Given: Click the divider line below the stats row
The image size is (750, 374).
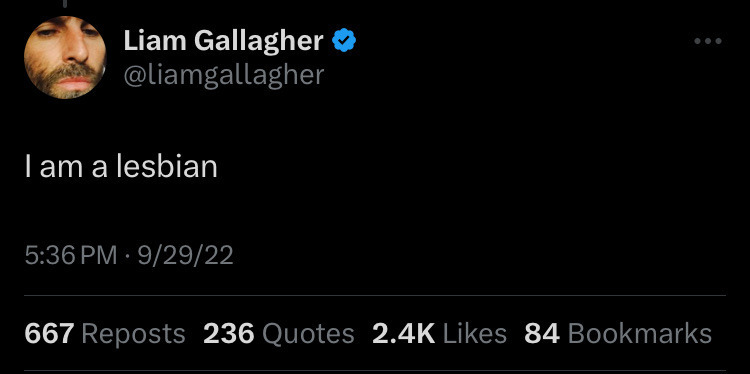Looking at the screenshot, I should (375, 371).
